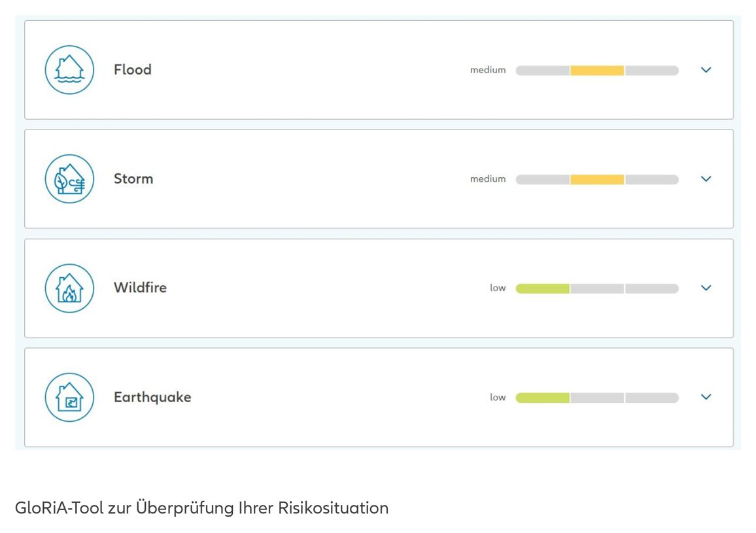756x533 pixels.
Task: Click the medium label in Flood row
Action: (x=488, y=70)
